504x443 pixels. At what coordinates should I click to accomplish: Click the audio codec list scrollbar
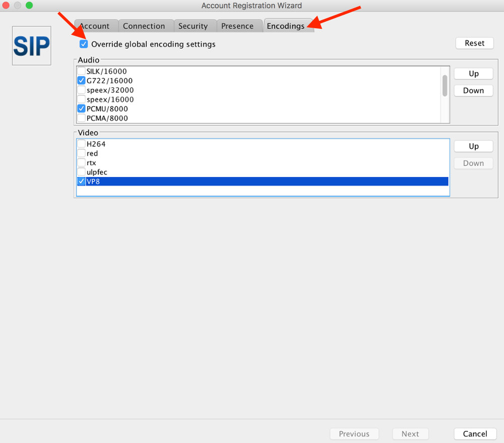click(x=445, y=86)
